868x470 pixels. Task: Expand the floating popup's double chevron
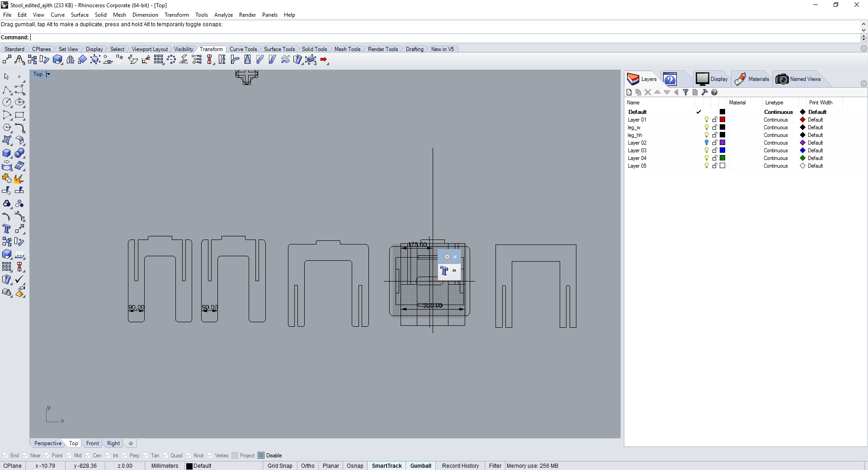pyautogui.click(x=454, y=271)
